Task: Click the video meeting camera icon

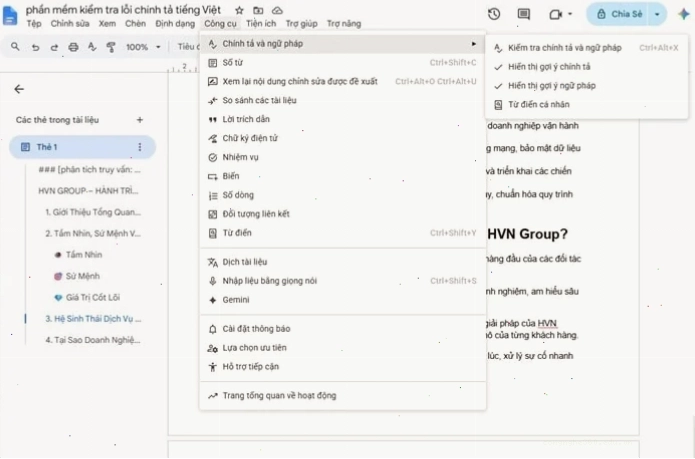Action: 555,14
